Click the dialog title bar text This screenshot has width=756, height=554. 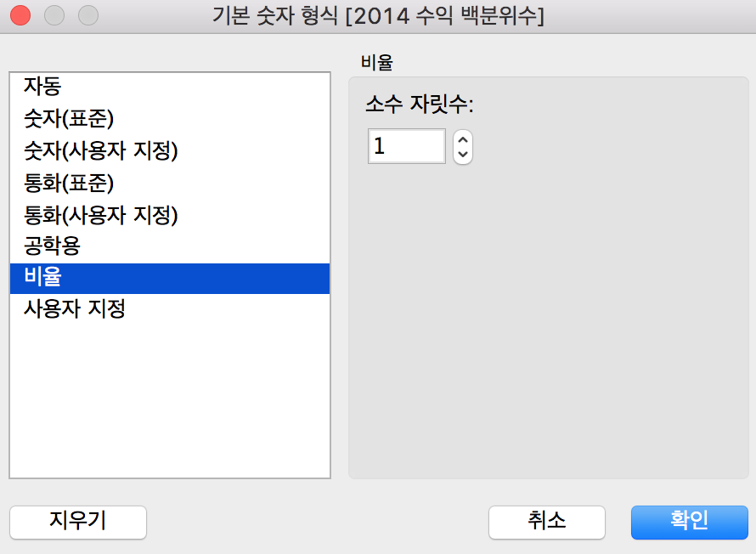[378, 16]
